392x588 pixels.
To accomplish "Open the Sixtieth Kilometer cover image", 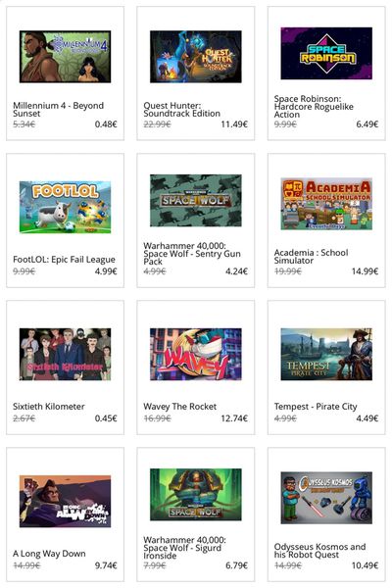I will point(65,355).
